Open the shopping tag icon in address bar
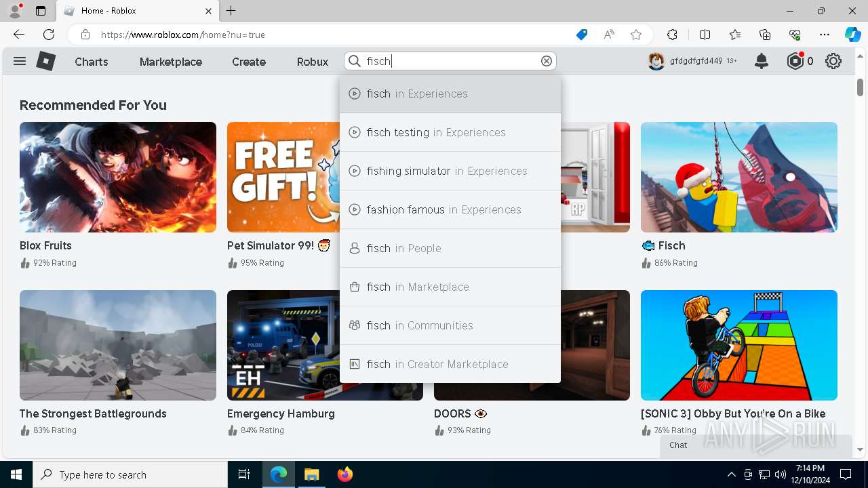 coord(581,35)
